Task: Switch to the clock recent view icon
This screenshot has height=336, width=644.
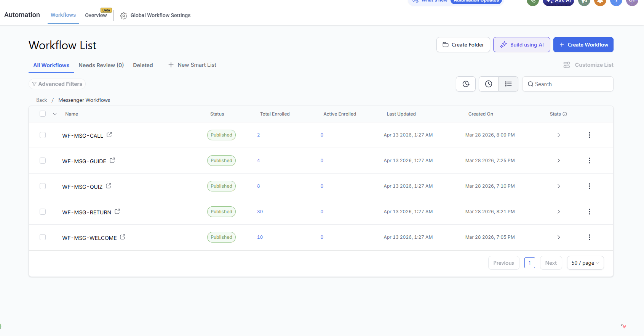Action: [489, 84]
